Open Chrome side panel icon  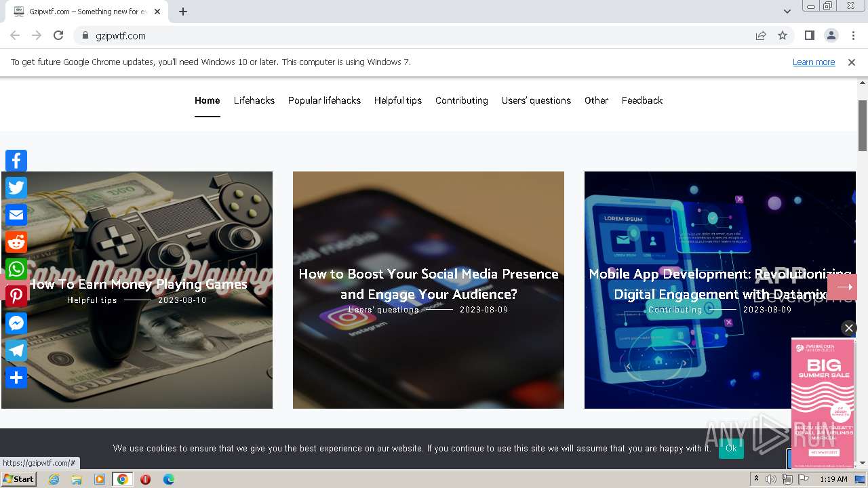point(809,35)
